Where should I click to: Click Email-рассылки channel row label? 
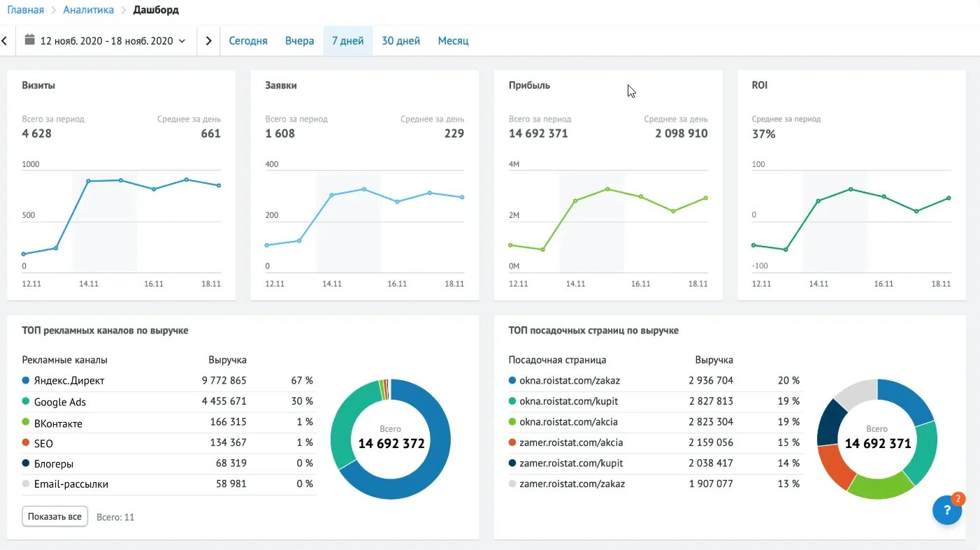(71, 484)
